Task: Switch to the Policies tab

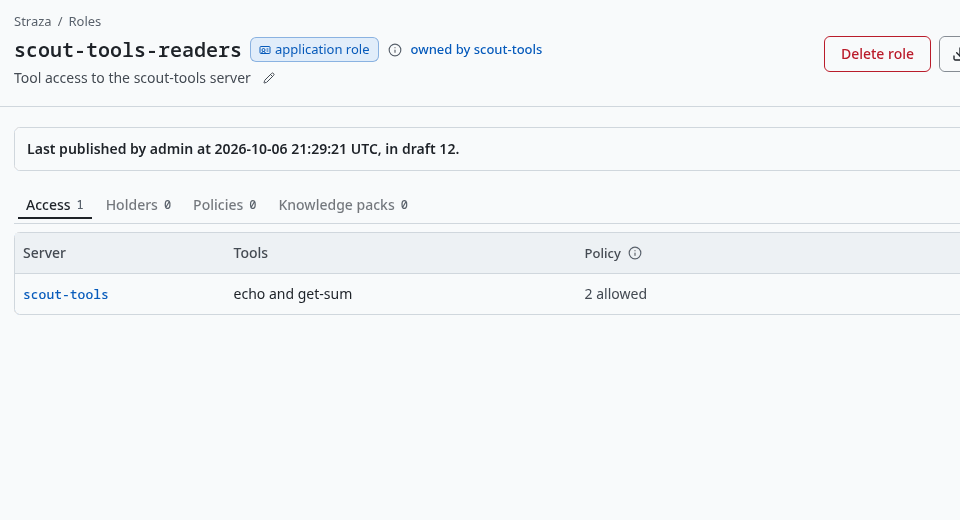Action: point(225,205)
